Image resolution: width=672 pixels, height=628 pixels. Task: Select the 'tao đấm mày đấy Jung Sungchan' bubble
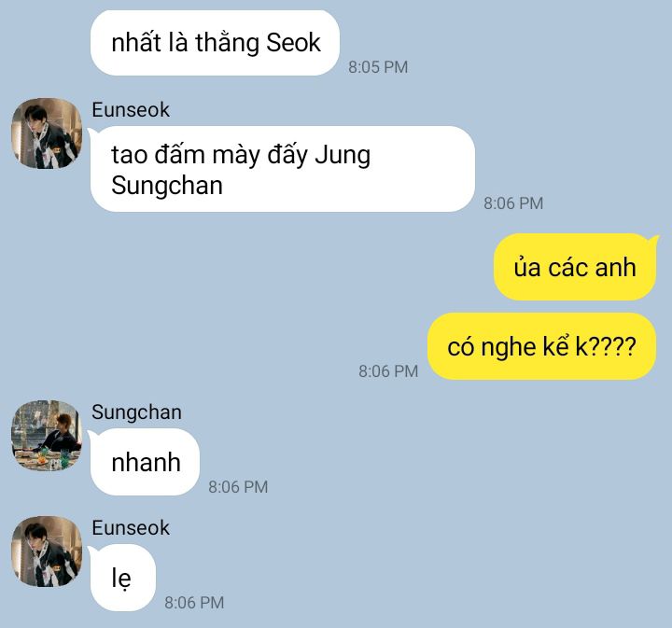283,169
